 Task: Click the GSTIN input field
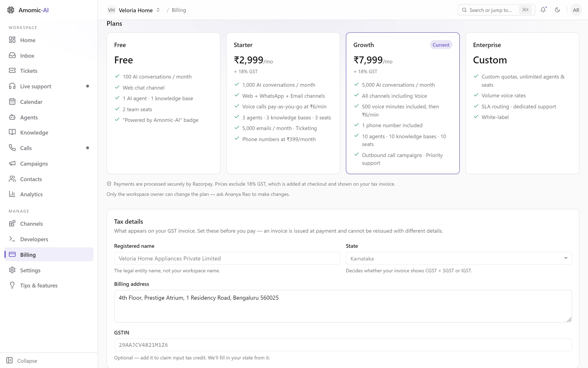pos(343,345)
